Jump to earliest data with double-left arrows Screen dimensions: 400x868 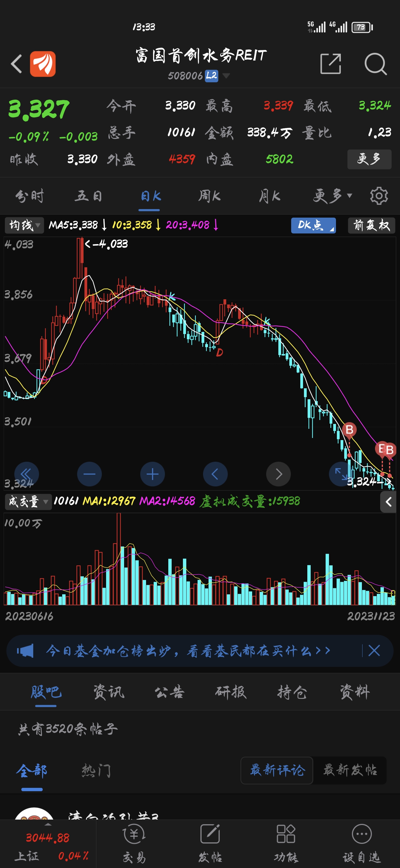(x=27, y=474)
